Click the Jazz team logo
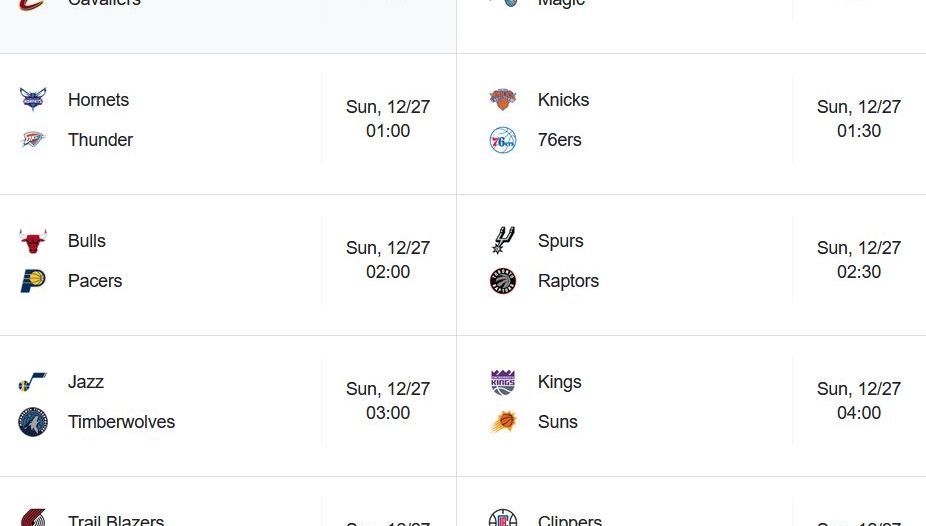 (33, 382)
